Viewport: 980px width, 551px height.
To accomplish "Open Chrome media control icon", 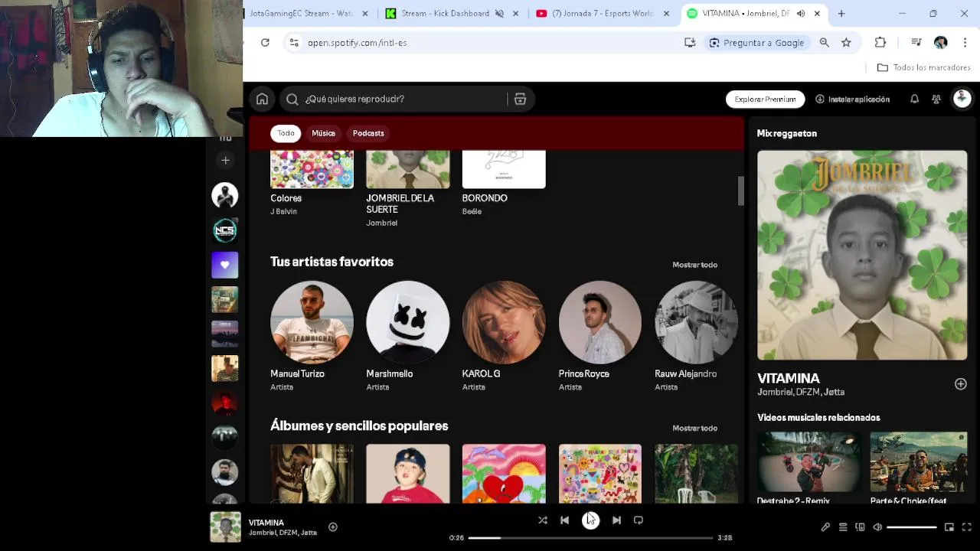I will point(916,43).
